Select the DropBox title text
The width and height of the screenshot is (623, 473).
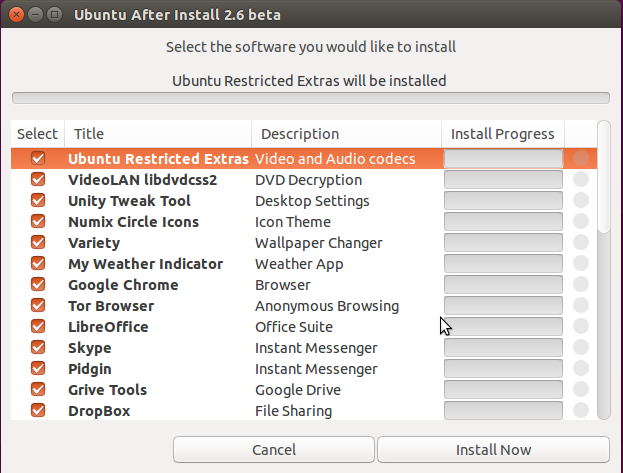(x=99, y=411)
